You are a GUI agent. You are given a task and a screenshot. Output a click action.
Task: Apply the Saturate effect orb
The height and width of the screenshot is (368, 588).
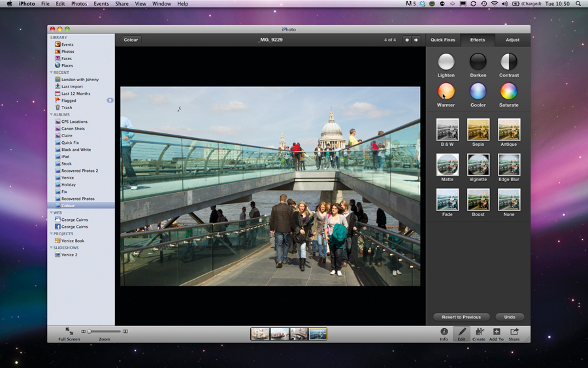click(x=509, y=92)
